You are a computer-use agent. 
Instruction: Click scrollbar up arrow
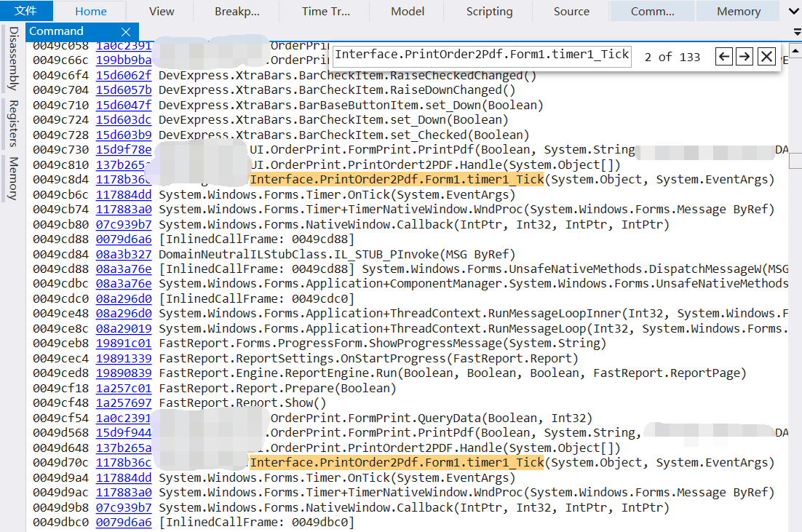point(795,51)
